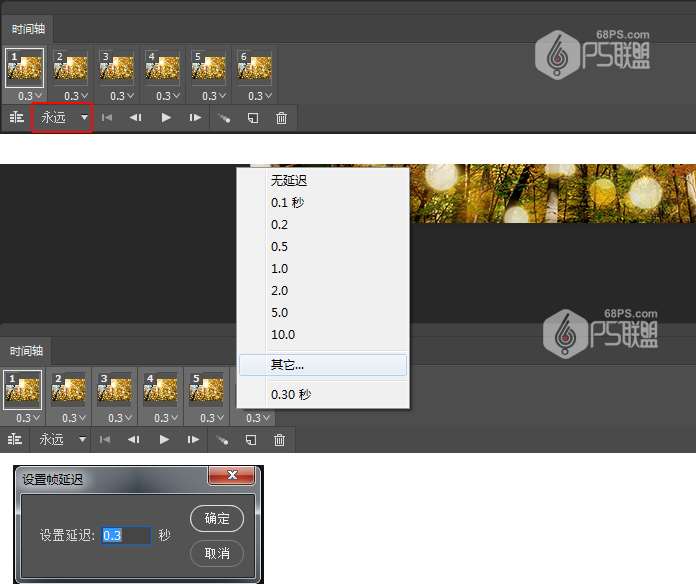The image size is (696, 584).
Task: Open frame 3 delay dropdown in upper timeline
Action: click(122, 96)
